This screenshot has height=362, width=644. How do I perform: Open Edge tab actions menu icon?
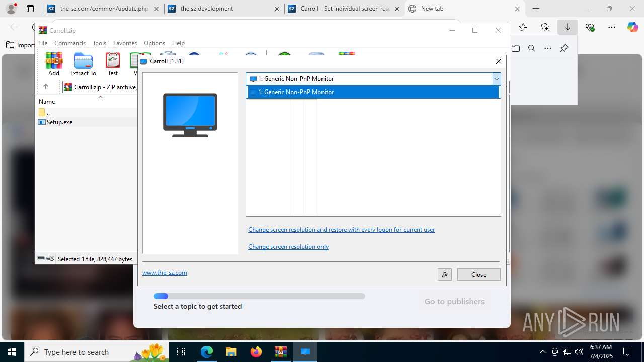tap(30, 9)
